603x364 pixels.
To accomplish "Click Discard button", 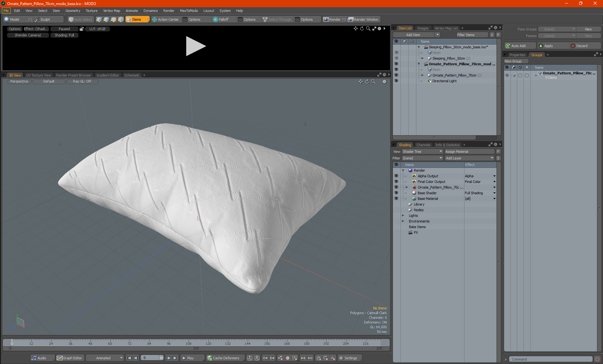I will pos(585,46).
